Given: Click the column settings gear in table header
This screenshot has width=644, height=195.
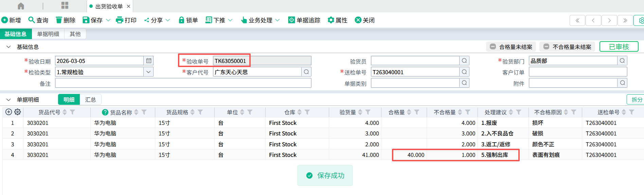Looking at the screenshot, I should (18, 112).
